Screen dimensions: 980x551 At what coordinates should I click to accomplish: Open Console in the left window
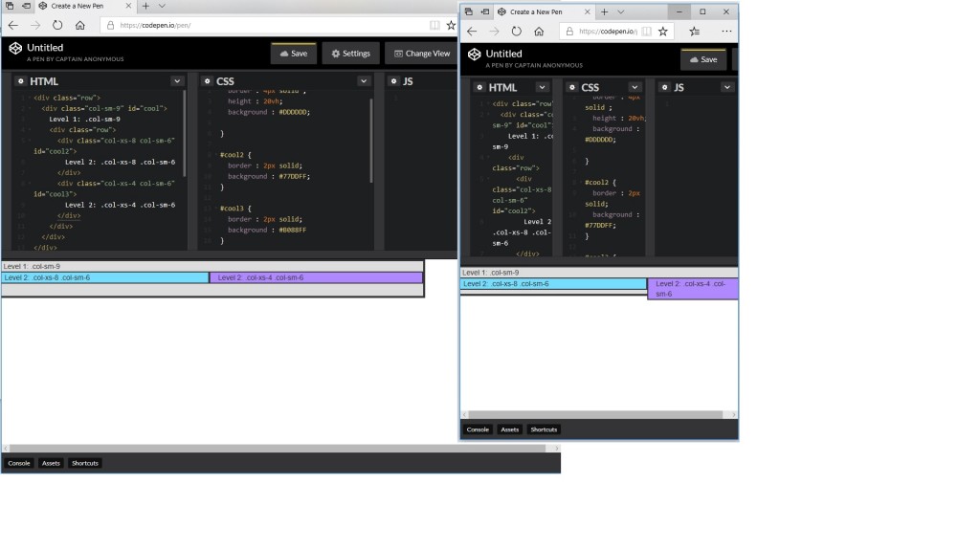point(19,464)
